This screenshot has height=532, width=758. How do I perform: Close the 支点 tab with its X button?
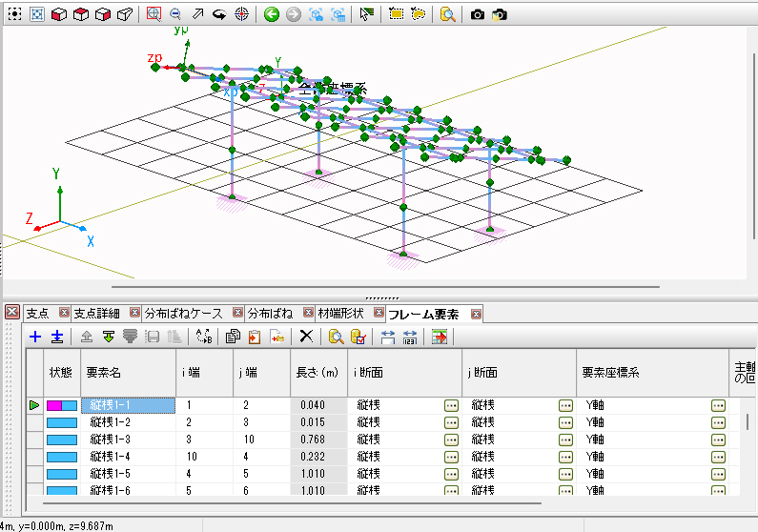tap(64, 313)
